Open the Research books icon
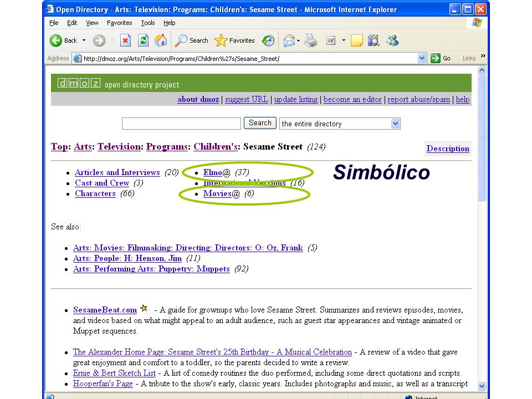Viewport: 532px width, 399px height. click(374, 40)
